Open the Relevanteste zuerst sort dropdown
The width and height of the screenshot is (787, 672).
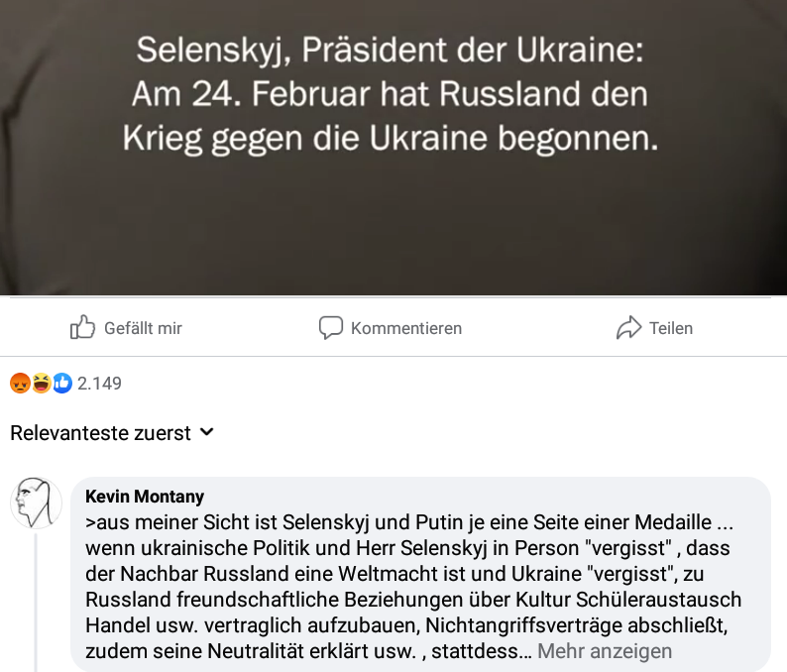tap(112, 432)
